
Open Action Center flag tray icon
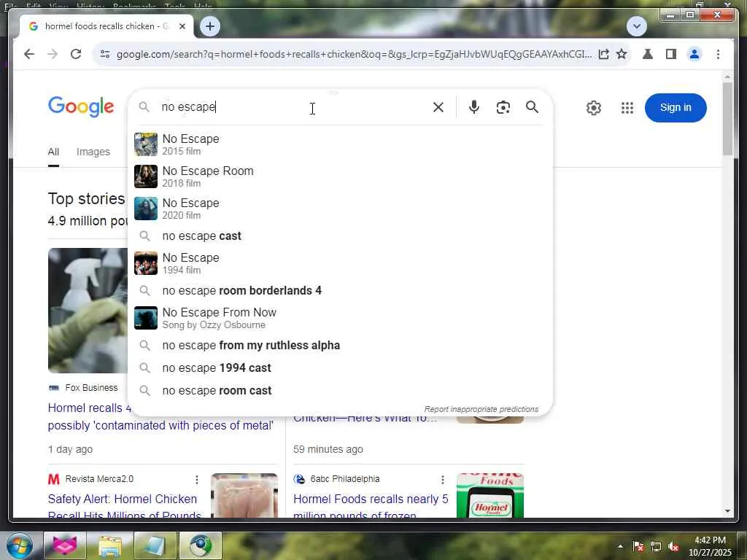(x=638, y=547)
